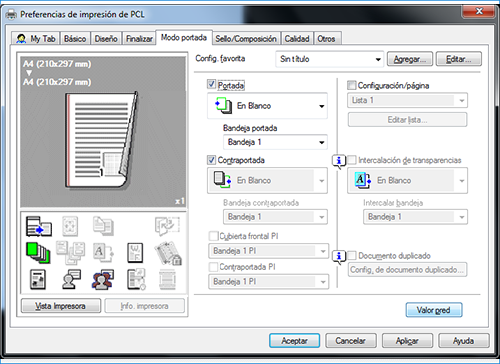Open the Otros tab
The width and height of the screenshot is (500, 364).
[x=326, y=39]
